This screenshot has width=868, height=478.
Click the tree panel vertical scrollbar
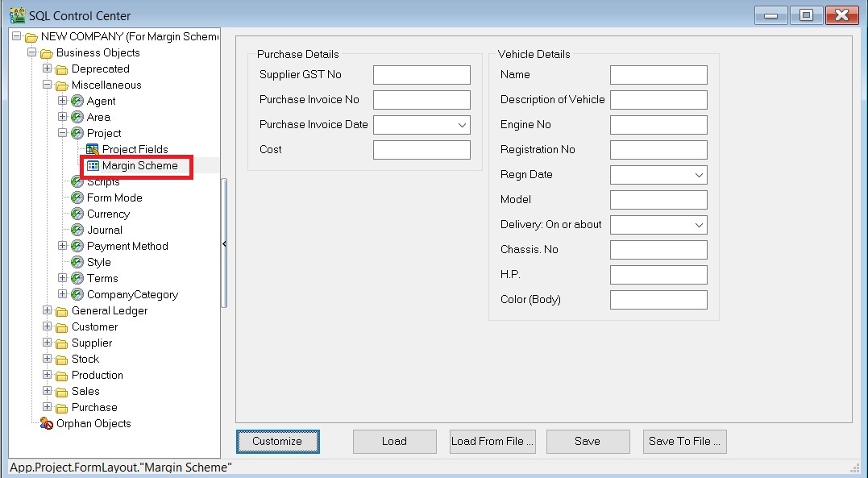pos(224,242)
